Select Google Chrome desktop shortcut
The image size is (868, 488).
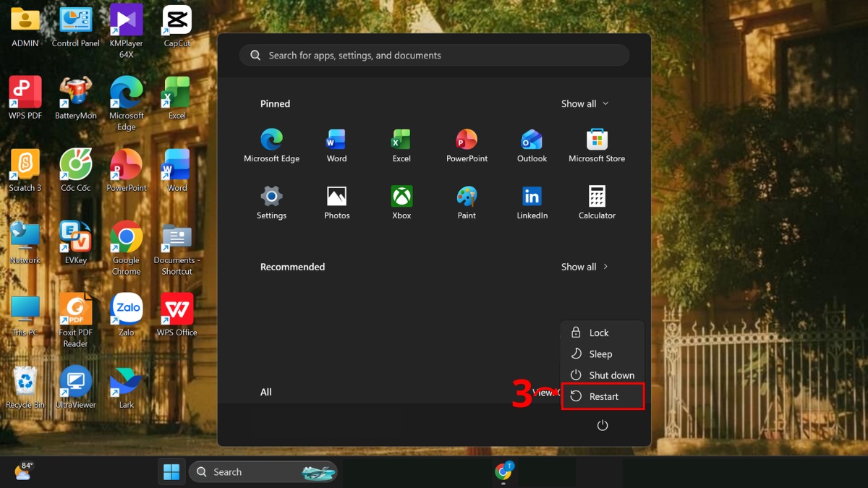click(127, 249)
